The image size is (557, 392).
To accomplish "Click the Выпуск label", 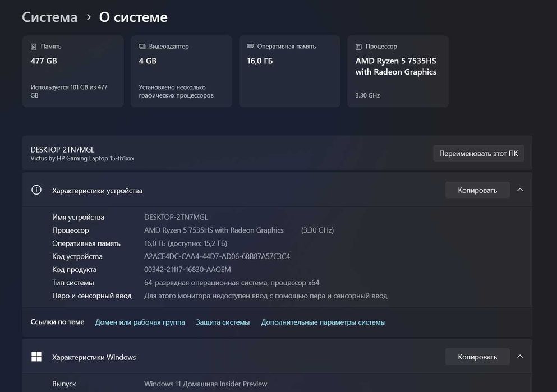I will coord(64,384).
